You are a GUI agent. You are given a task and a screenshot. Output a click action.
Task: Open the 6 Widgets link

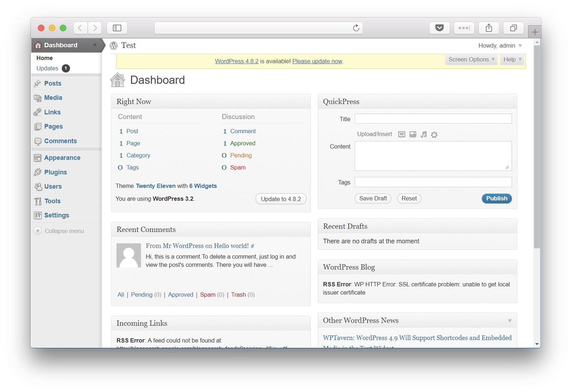(203, 186)
